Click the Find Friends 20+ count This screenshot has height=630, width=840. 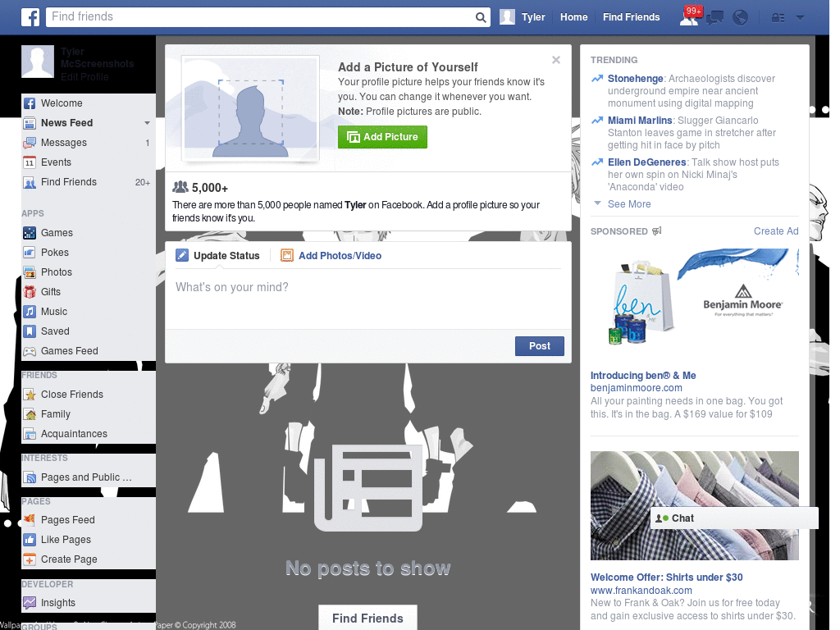point(143,182)
